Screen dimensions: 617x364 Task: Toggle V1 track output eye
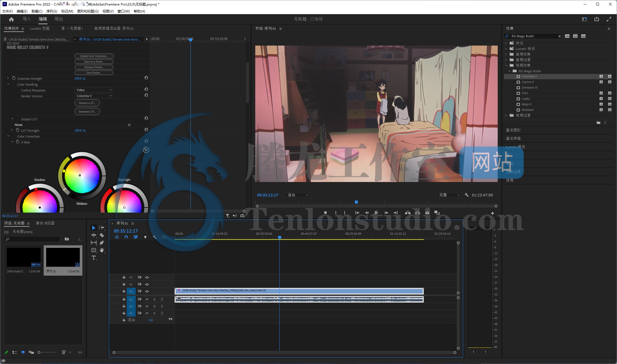(x=147, y=291)
